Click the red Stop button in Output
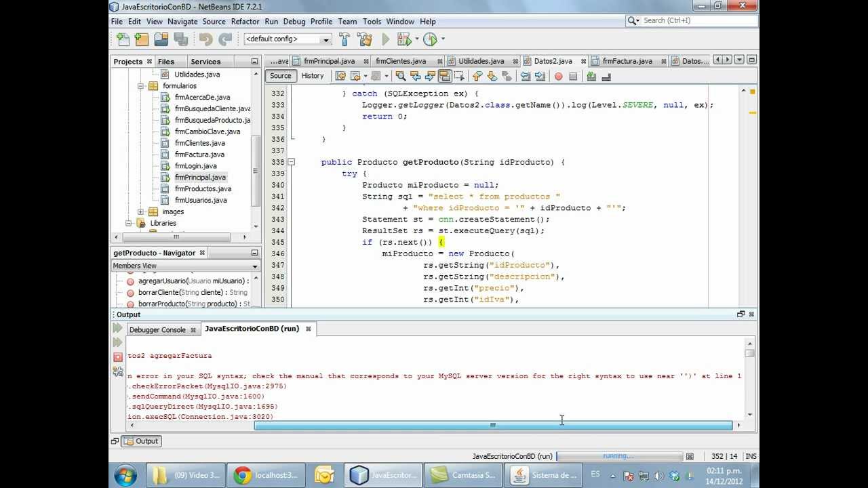 pyautogui.click(x=117, y=357)
